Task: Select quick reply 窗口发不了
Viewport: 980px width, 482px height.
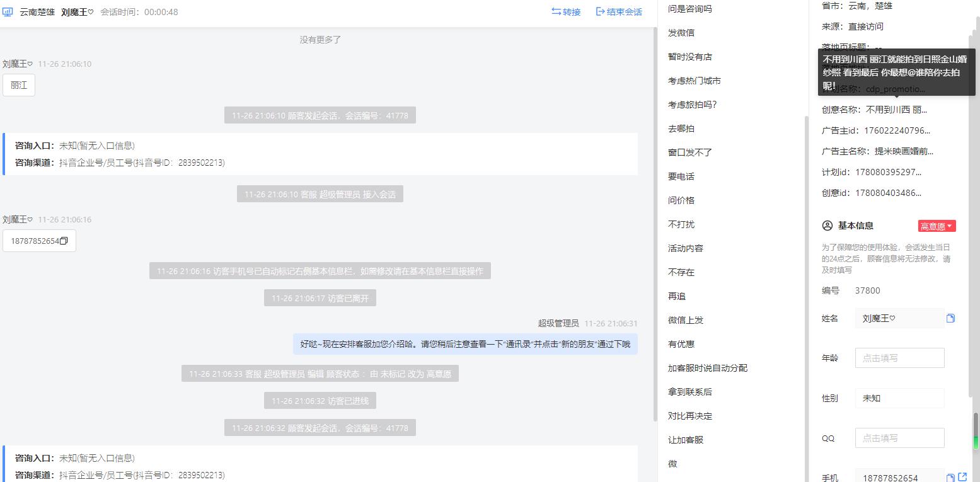Action: click(690, 152)
